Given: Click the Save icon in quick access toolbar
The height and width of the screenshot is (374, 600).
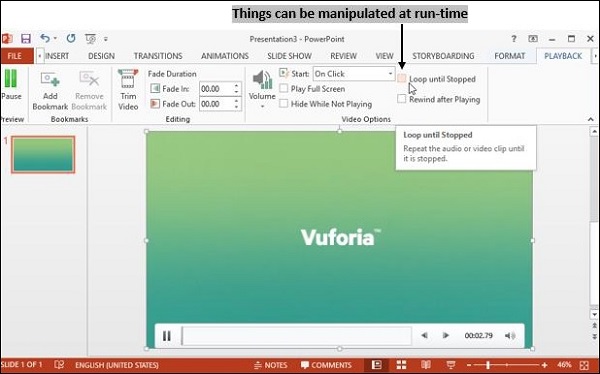Looking at the screenshot, I should [26, 39].
